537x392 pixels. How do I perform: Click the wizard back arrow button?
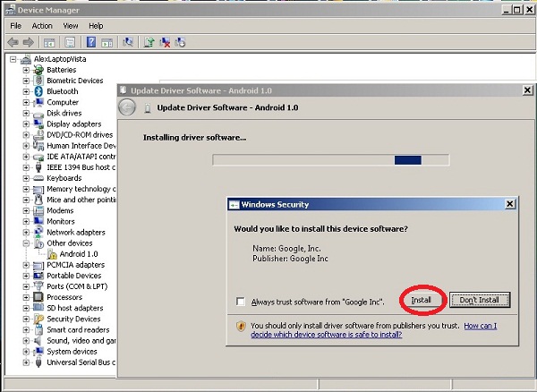[127, 107]
